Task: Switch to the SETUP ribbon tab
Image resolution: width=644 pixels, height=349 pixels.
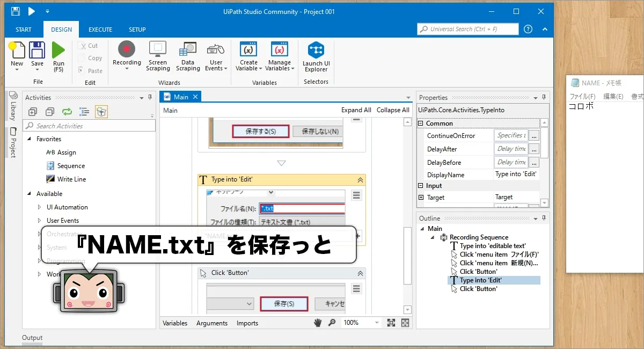Action: pos(137,30)
